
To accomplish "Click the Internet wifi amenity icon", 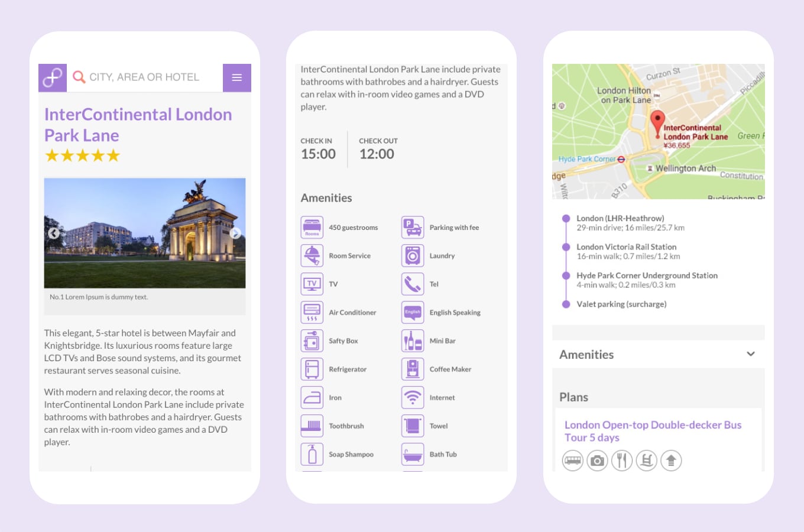I will coord(413,397).
